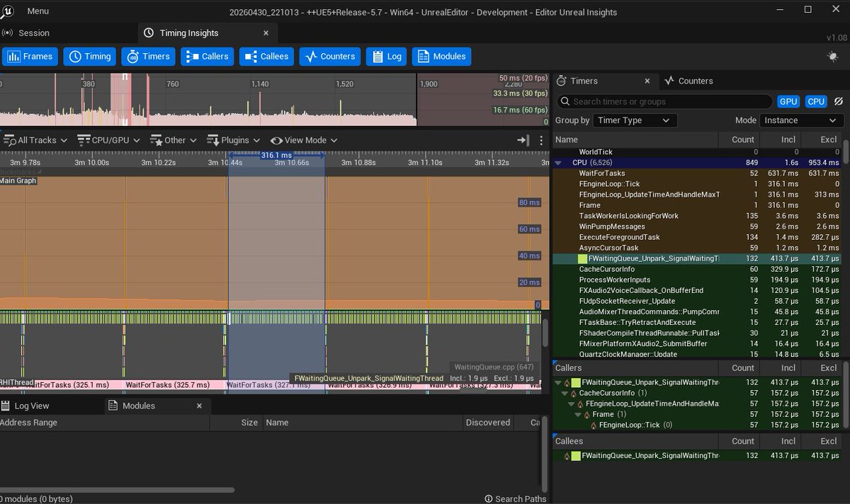Collapse the CacheCursorInfo (1) callers node
Viewport: 850px width, 504px height.
click(565, 393)
